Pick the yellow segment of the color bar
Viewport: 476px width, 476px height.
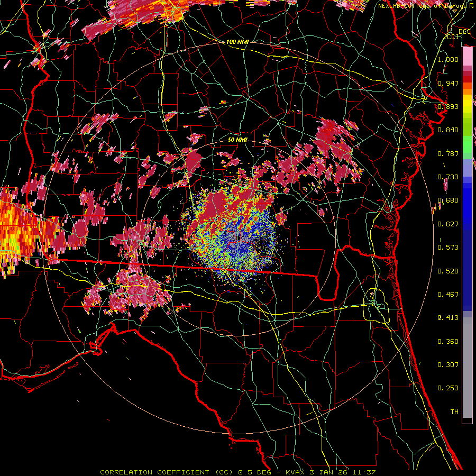pos(467,104)
